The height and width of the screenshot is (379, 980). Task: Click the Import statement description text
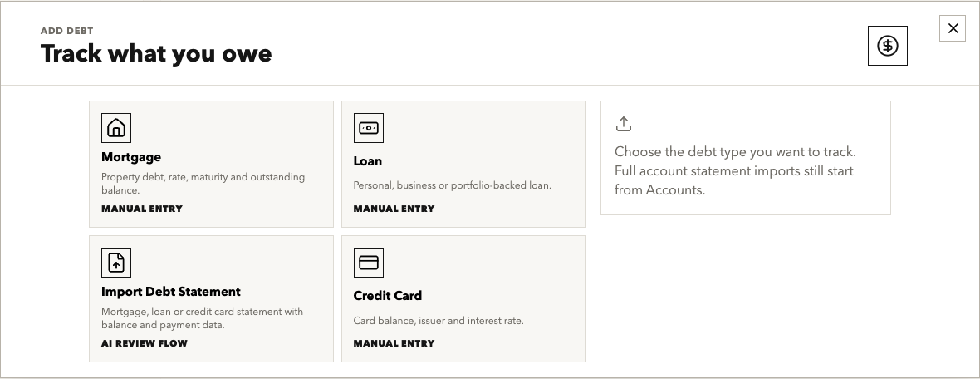[x=202, y=317]
